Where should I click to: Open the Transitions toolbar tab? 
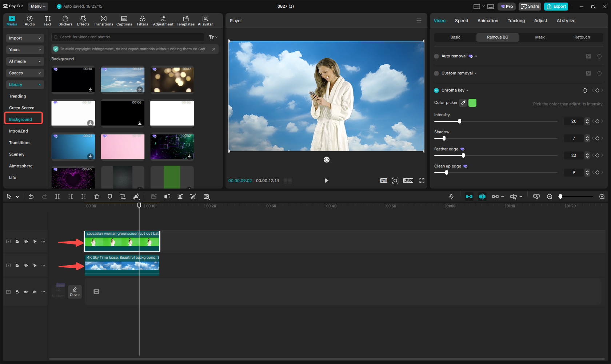[103, 21]
